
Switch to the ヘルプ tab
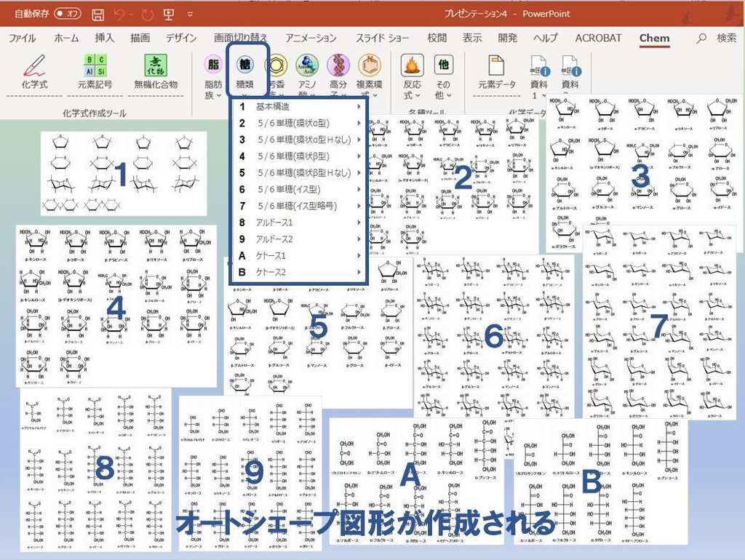[x=546, y=38]
